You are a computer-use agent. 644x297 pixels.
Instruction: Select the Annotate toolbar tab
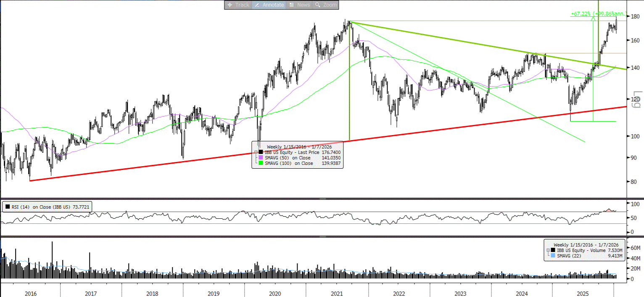coord(269,5)
